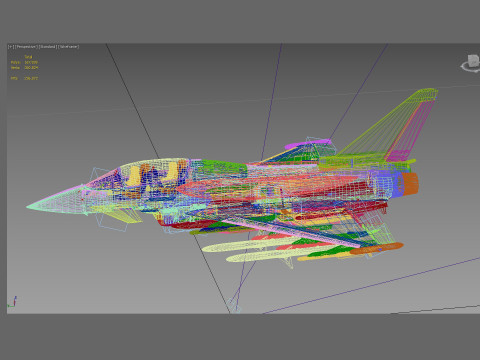Click the ViewCube navigation cube

pyautogui.click(x=473, y=61)
